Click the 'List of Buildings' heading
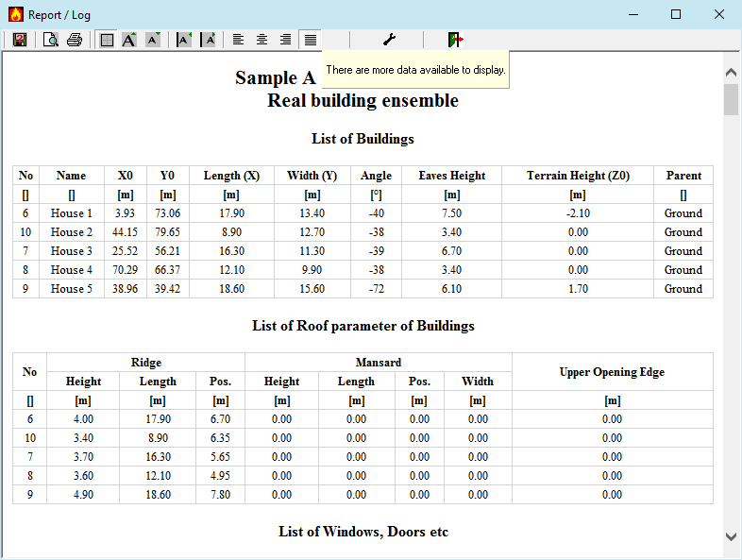The image size is (742, 560). coord(363,139)
